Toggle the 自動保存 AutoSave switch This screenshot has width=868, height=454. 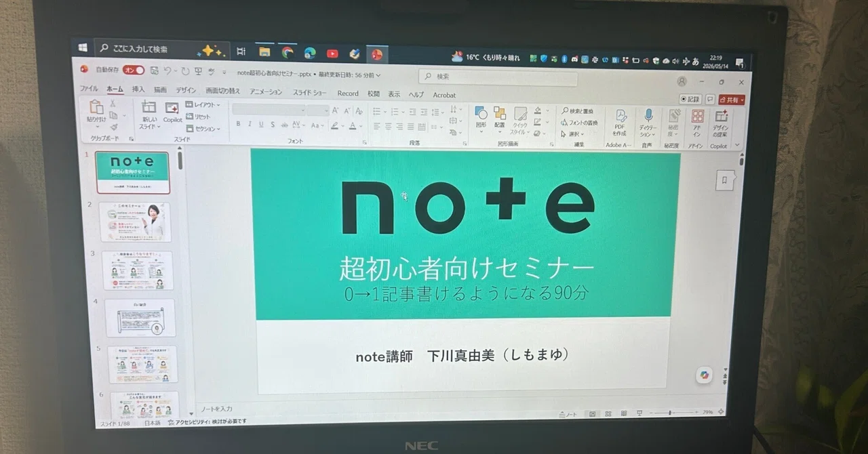pos(134,70)
